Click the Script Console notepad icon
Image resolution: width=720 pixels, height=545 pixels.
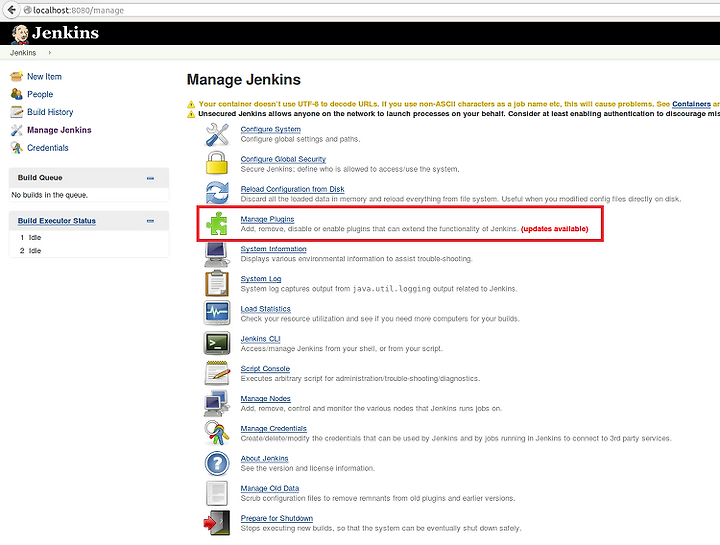click(217, 373)
